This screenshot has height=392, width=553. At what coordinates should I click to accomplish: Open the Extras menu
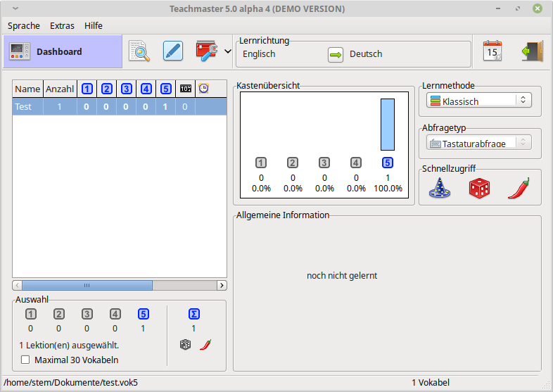point(62,25)
